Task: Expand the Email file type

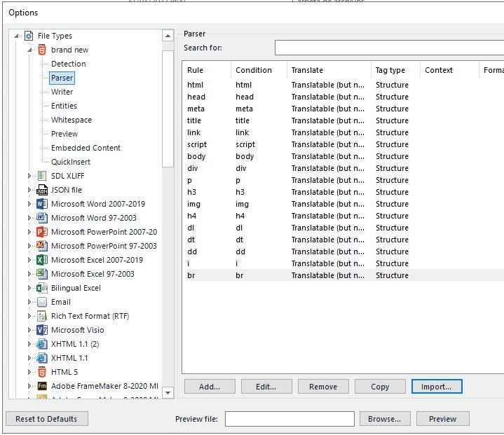Action: 29,302
